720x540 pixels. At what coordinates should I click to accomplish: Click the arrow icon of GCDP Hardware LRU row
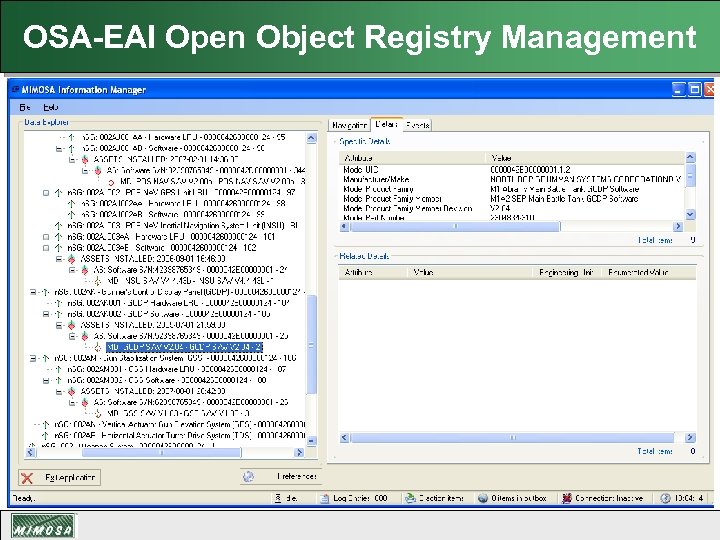pos(58,303)
